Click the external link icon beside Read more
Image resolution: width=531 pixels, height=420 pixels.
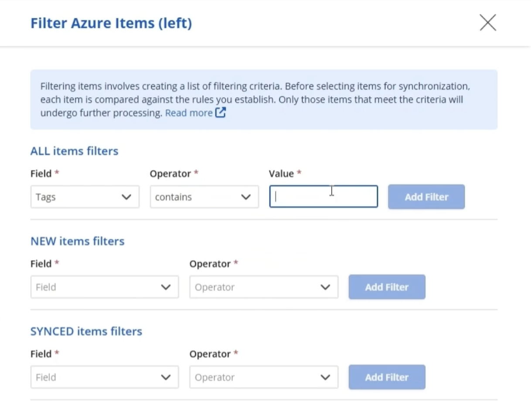point(221,112)
